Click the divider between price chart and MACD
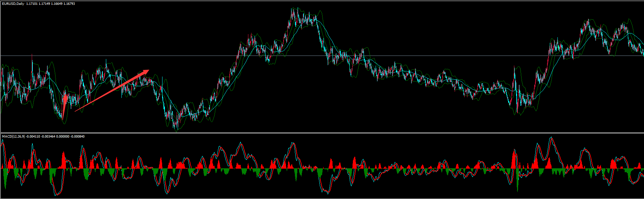This screenshot has height=199, width=644. (x=322, y=133)
